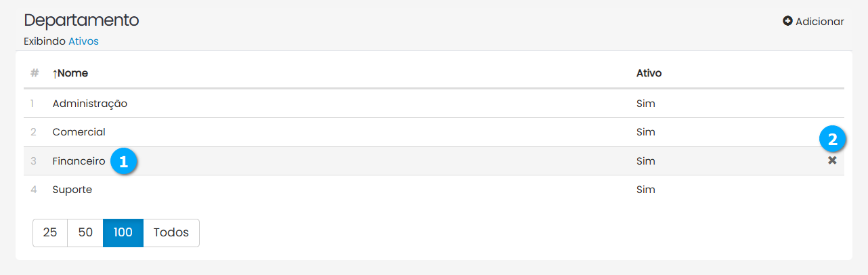Open the Suporte department row

click(x=72, y=190)
